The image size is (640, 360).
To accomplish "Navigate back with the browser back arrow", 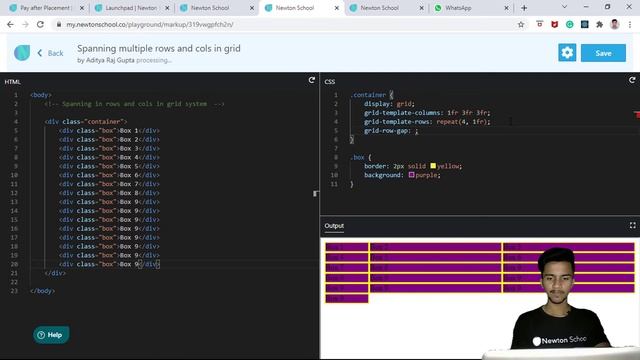I will (x=10, y=24).
